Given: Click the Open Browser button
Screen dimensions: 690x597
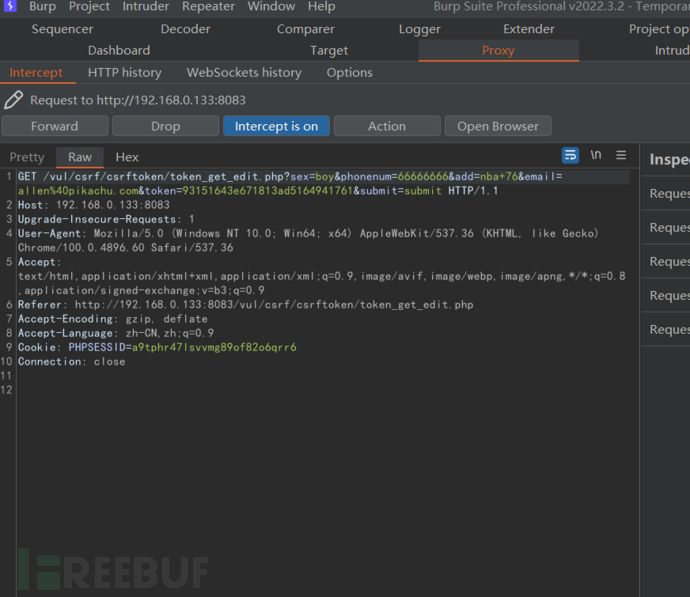Looking at the screenshot, I should coord(498,126).
